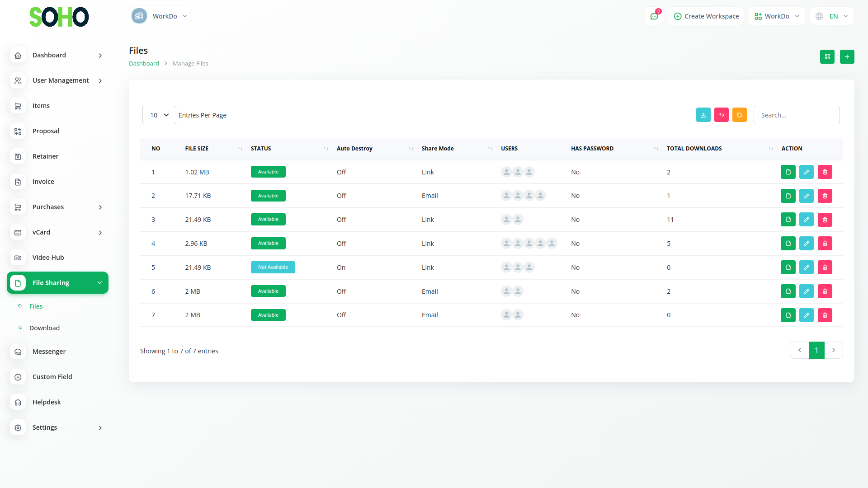Open the Download submenu item

pos(44,328)
